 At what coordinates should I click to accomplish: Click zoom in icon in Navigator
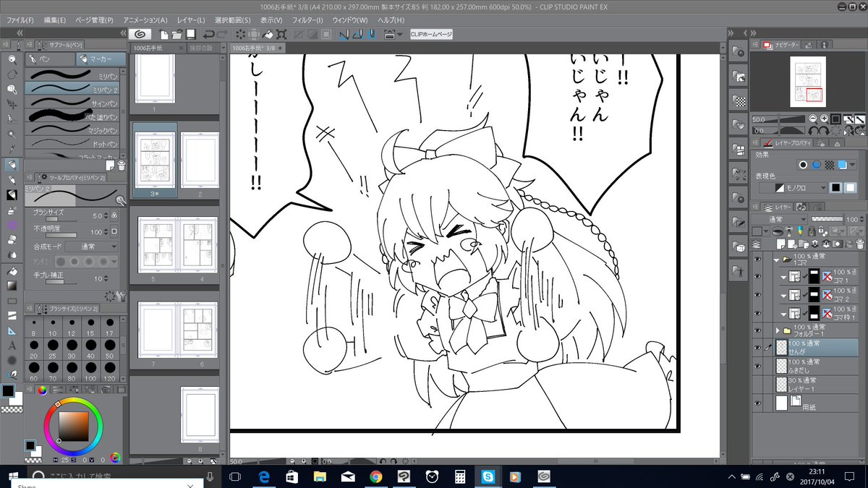tap(825, 119)
